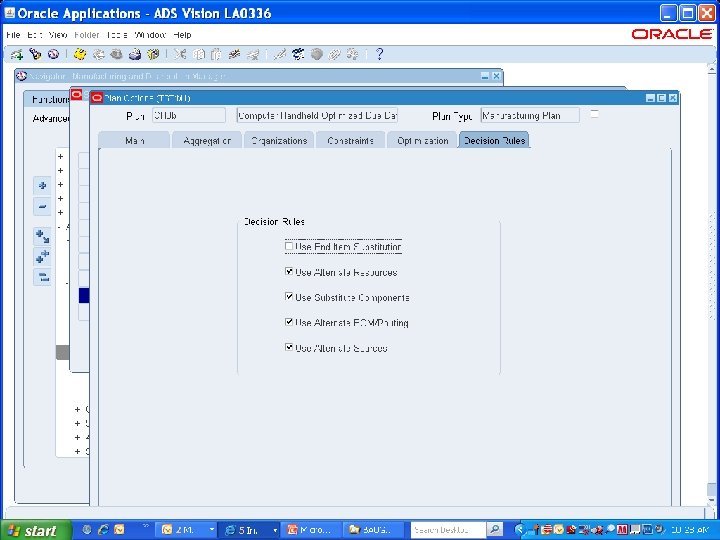Click the Show Navigator toolbar icon

pos(53,55)
